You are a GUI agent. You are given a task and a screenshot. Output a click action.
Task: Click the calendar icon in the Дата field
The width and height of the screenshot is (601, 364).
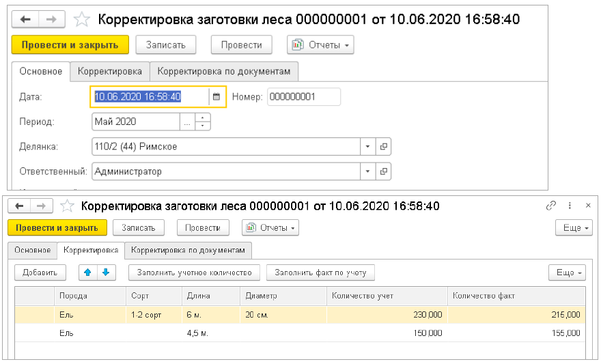tap(216, 97)
